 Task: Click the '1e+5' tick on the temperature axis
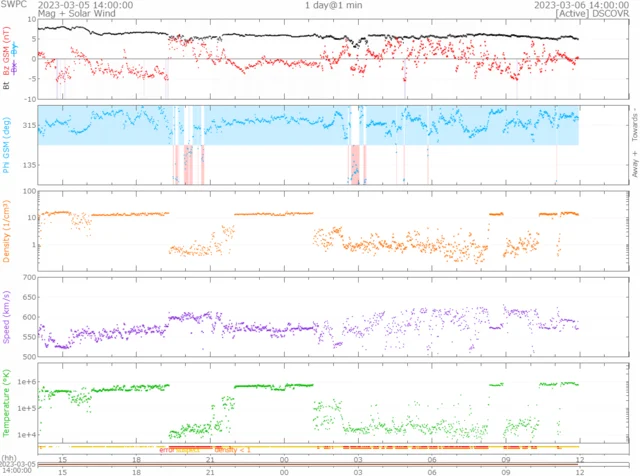coord(27,408)
